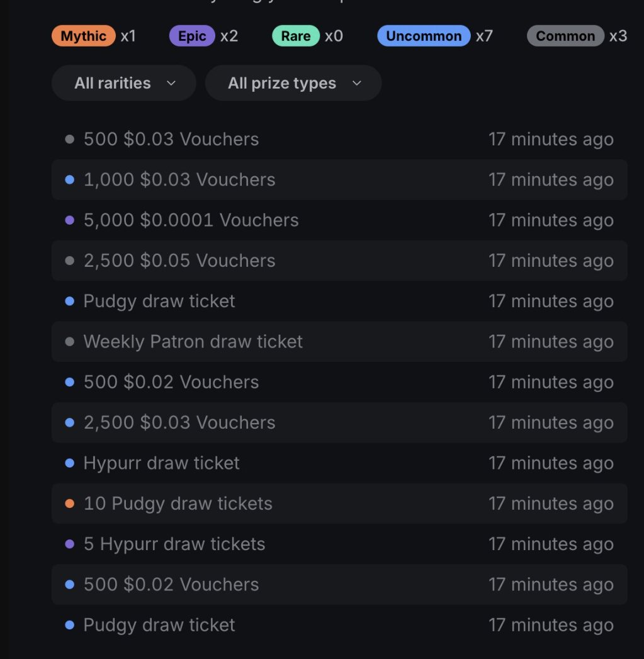Select the gray Common rarity badge
This screenshot has height=659, width=644.
(565, 36)
